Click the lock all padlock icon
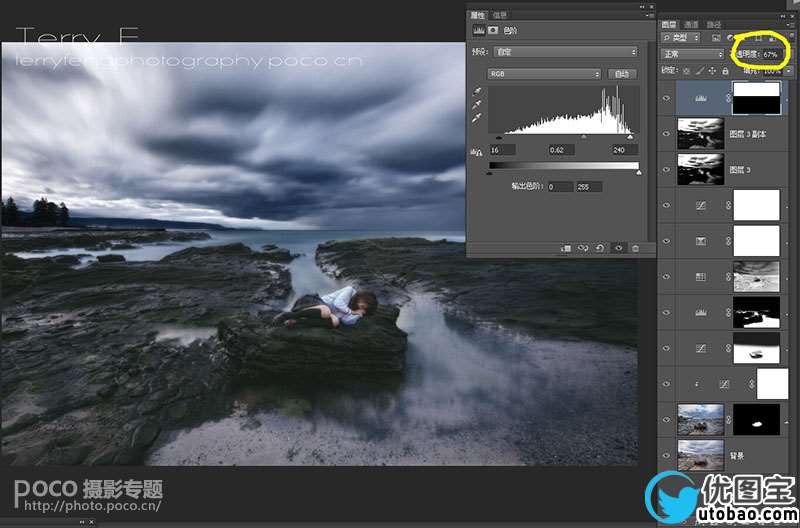Image resolution: width=800 pixels, height=528 pixels. click(x=725, y=71)
